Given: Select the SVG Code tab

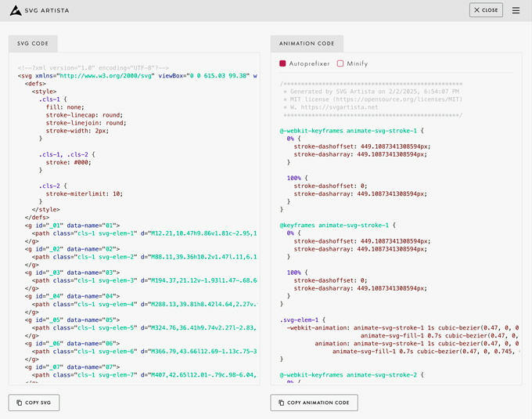Looking at the screenshot, I should click(x=33, y=43).
